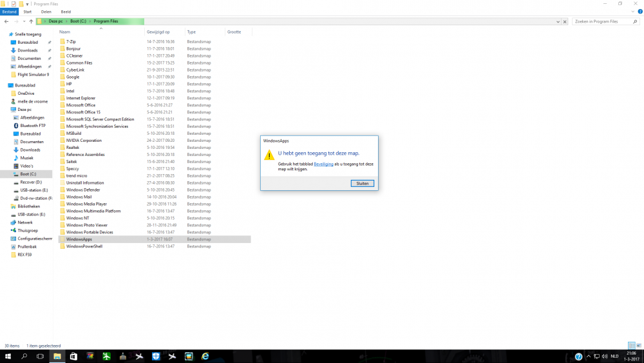Screen dimensions: 644x363
Task: Select the 'Windows Defender' folder
Action: pyautogui.click(x=83, y=190)
